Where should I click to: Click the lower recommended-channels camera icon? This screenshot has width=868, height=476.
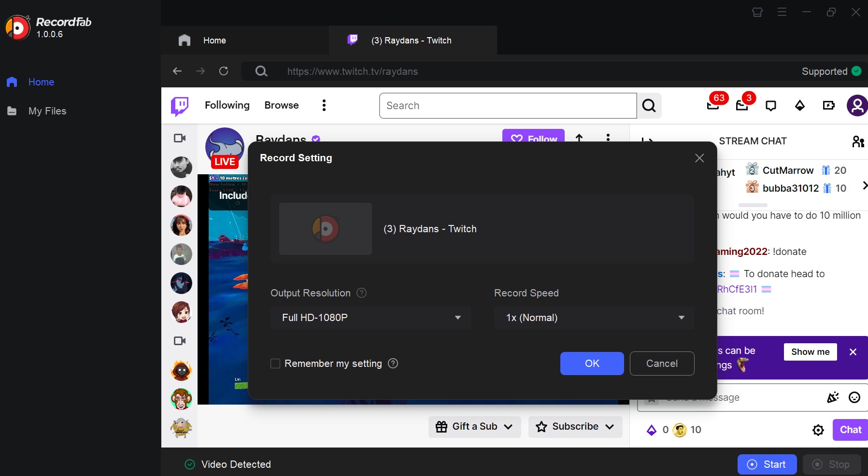pos(180,341)
